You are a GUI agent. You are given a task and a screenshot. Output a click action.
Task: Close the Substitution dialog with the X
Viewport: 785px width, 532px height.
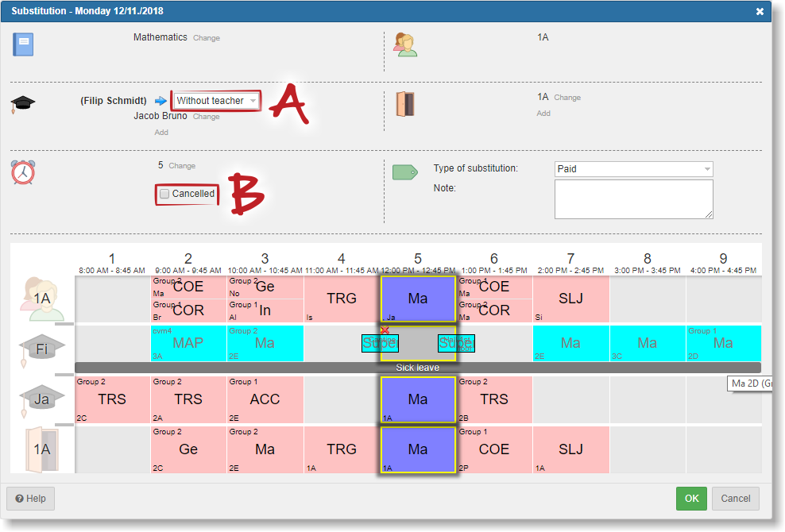760,11
